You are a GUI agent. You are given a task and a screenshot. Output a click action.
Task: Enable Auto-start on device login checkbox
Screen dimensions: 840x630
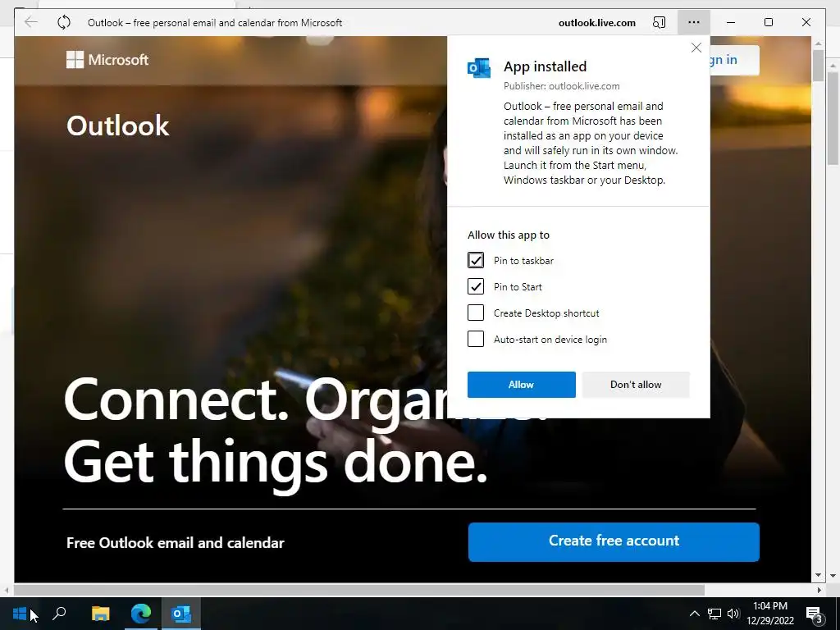pyautogui.click(x=476, y=339)
